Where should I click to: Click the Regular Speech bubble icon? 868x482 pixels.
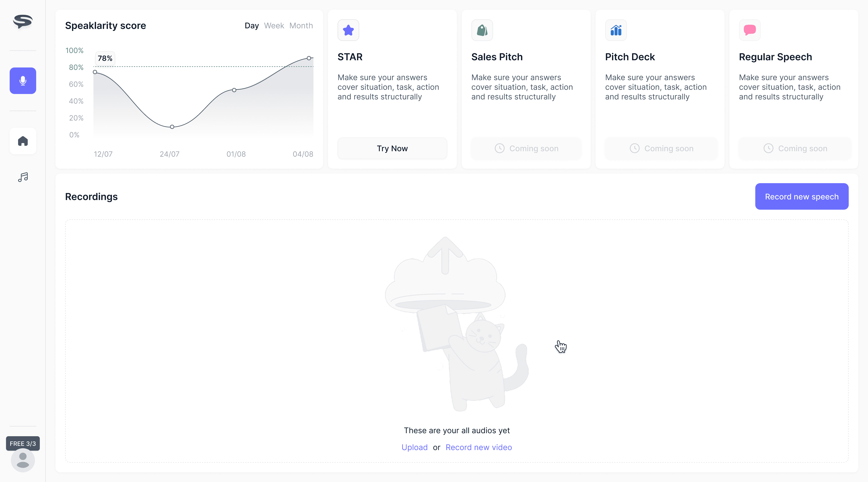pyautogui.click(x=749, y=30)
